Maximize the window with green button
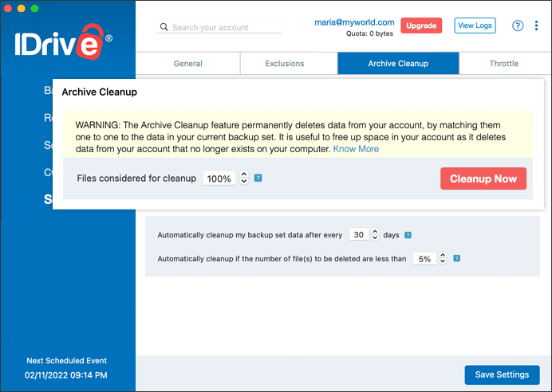 click(x=34, y=8)
